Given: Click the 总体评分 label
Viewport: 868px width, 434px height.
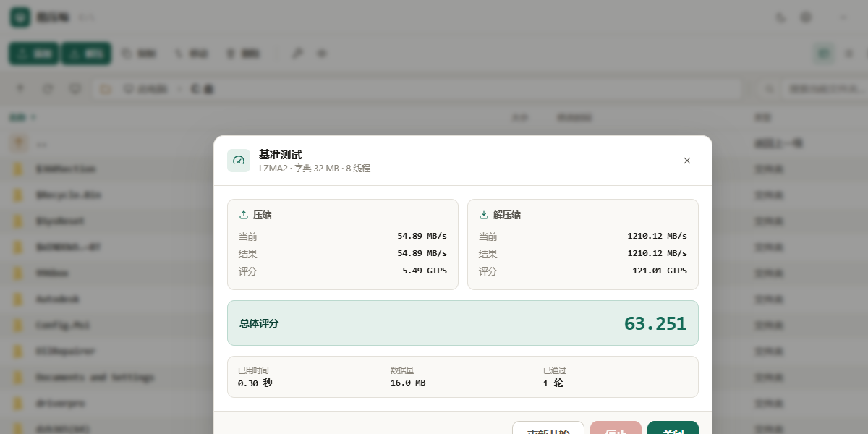Looking at the screenshot, I should point(259,323).
